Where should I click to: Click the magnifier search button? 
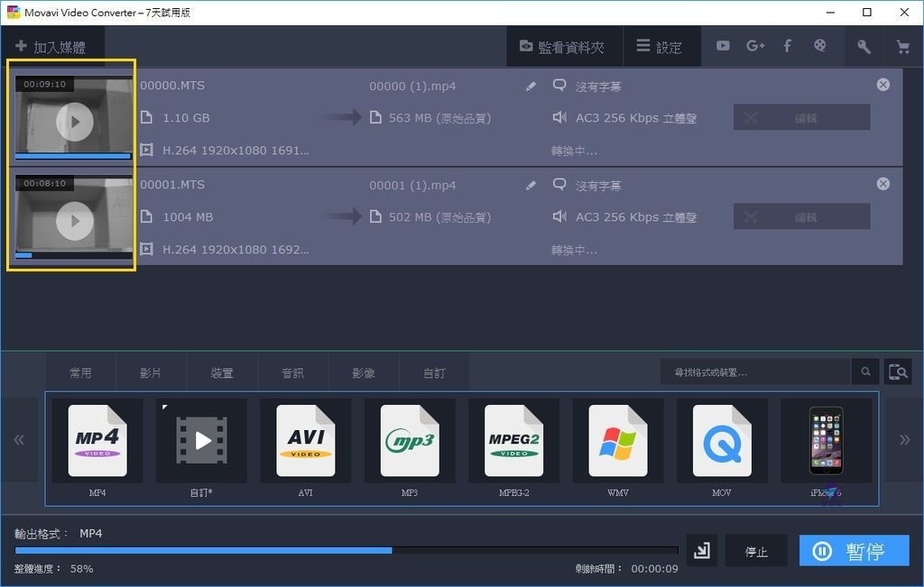tap(865, 372)
